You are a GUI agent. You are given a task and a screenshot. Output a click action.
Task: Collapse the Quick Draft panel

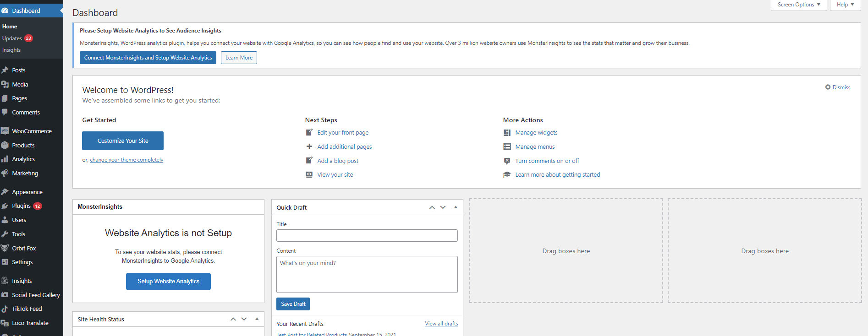coord(456,207)
